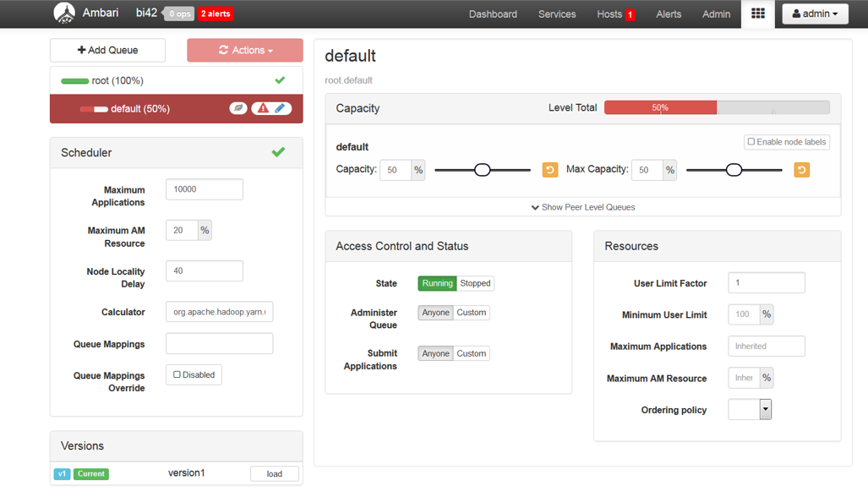Click the pencil edit icon on default queue

click(281, 108)
